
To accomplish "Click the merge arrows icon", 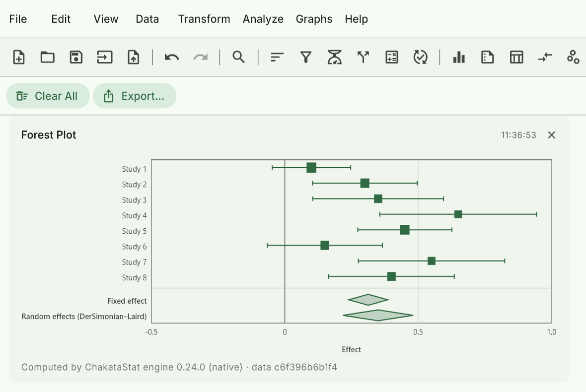I will [x=545, y=57].
